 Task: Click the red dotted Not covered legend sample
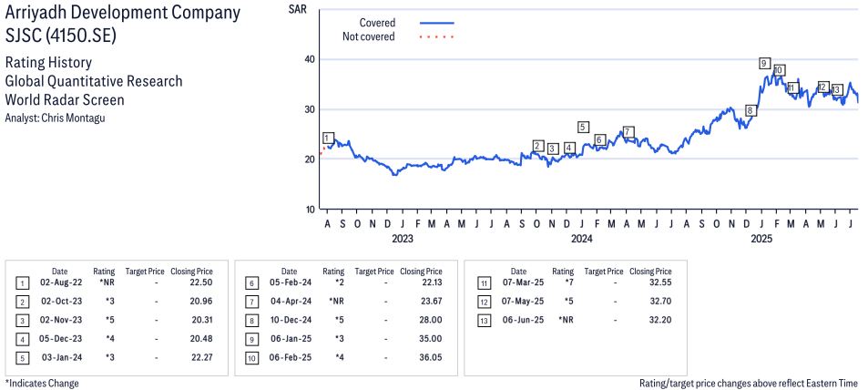click(x=437, y=37)
